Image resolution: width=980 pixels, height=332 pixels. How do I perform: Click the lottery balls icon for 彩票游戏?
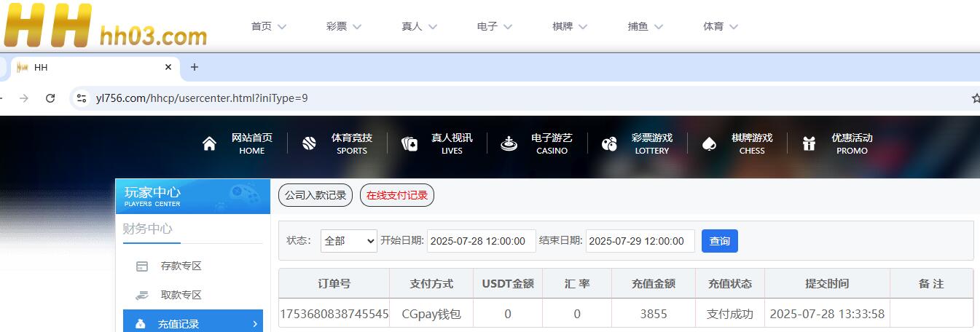[x=609, y=144]
